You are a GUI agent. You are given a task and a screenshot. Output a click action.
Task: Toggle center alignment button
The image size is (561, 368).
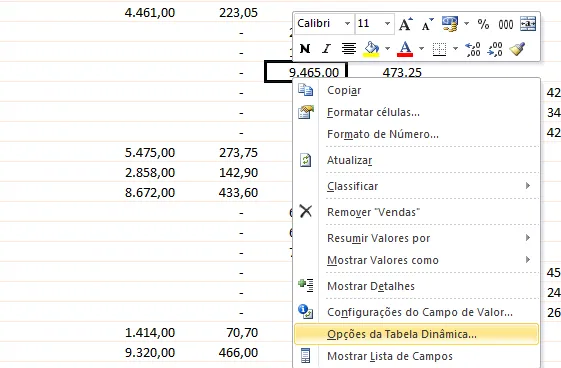click(348, 49)
